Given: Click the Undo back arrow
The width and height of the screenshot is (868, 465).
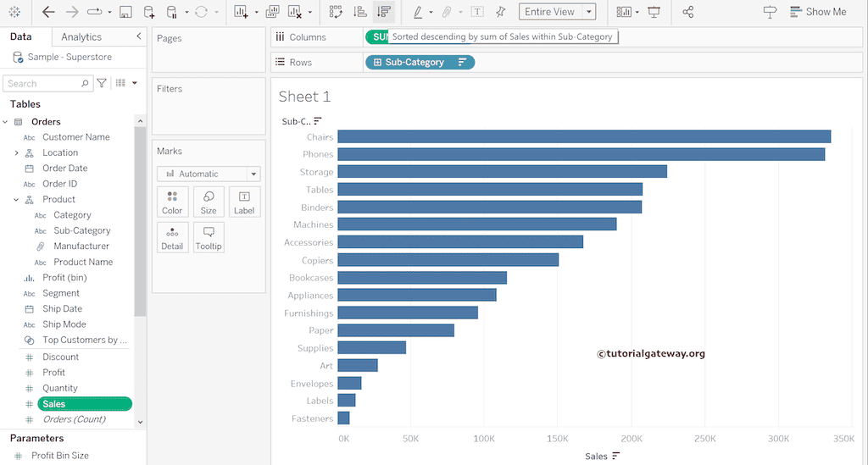Looking at the screenshot, I should click(48, 12).
